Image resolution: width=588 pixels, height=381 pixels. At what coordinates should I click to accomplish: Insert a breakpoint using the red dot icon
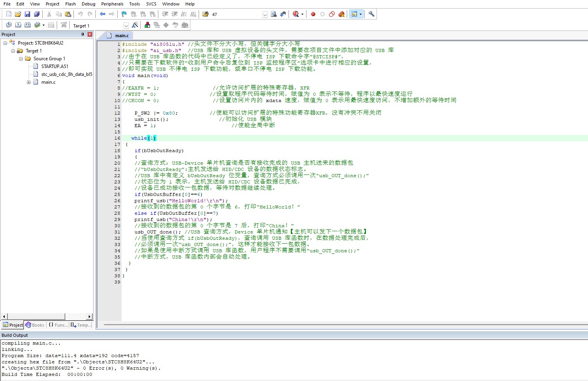click(313, 14)
